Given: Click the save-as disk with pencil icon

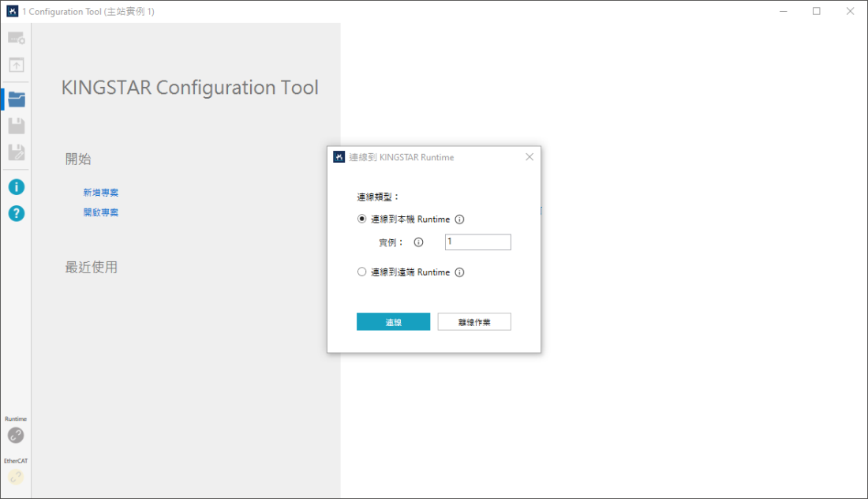Looking at the screenshot, I should point(16,152).
